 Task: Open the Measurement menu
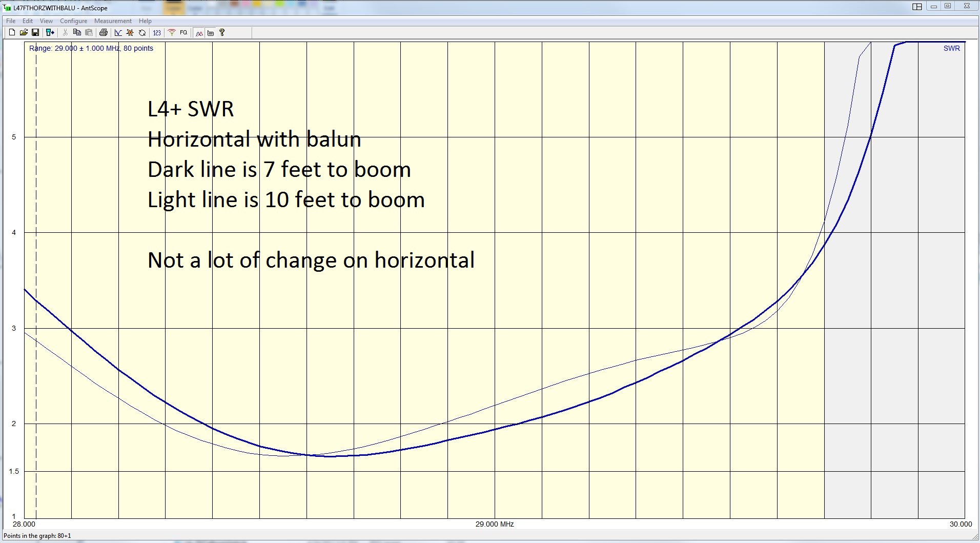[x=113, y=21]
